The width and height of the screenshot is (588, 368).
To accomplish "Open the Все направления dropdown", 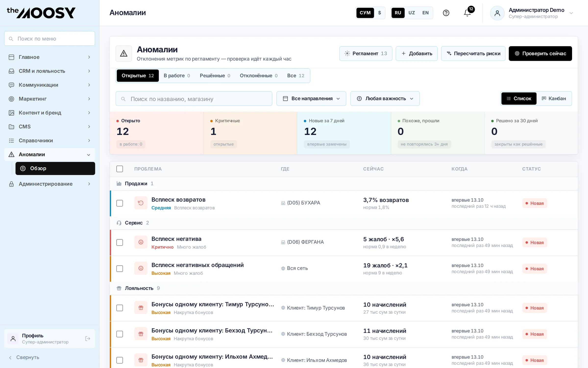I will (311, 99).
